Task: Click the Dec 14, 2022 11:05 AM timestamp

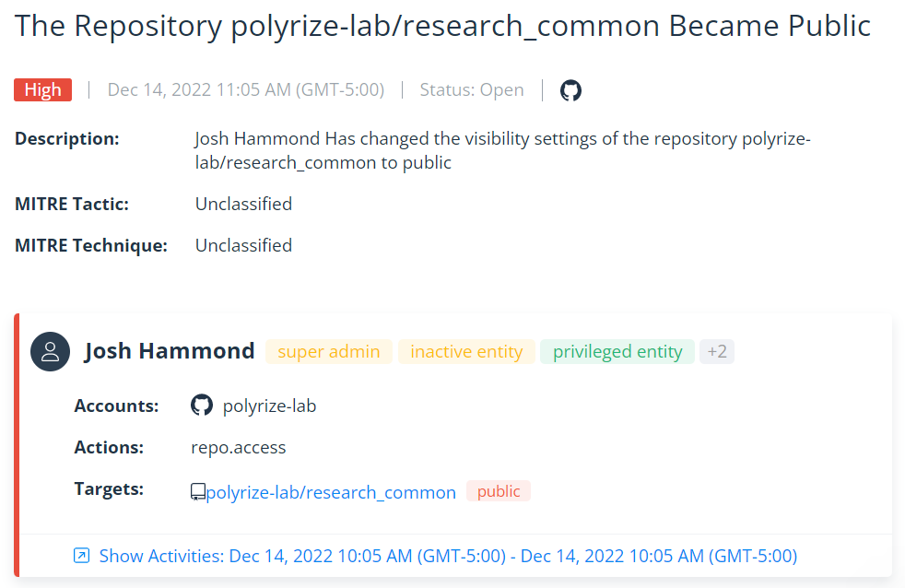Action: coord(246,90)
